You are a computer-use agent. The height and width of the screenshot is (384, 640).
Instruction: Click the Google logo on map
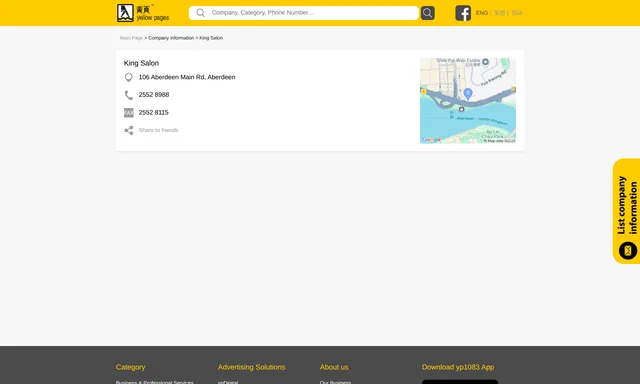(x=431, y=140)
